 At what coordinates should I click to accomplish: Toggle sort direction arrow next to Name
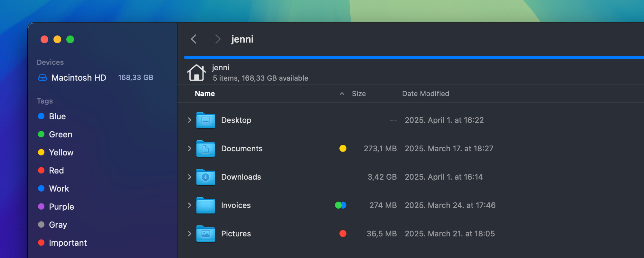coord(342,94)
